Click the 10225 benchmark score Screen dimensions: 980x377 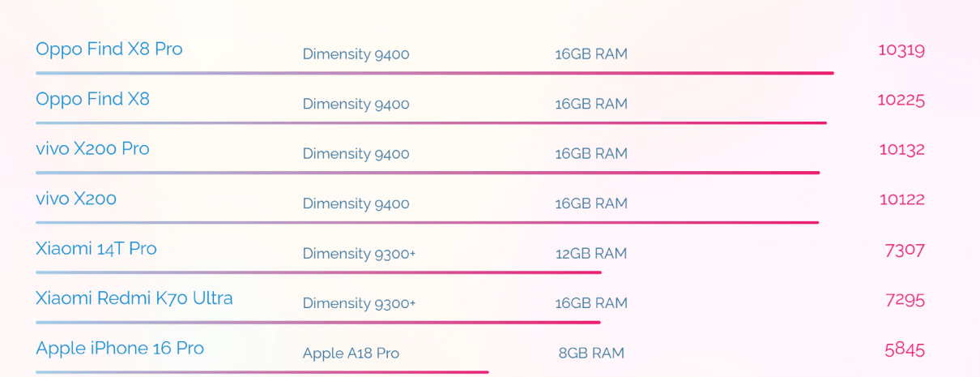pos(901,101)
